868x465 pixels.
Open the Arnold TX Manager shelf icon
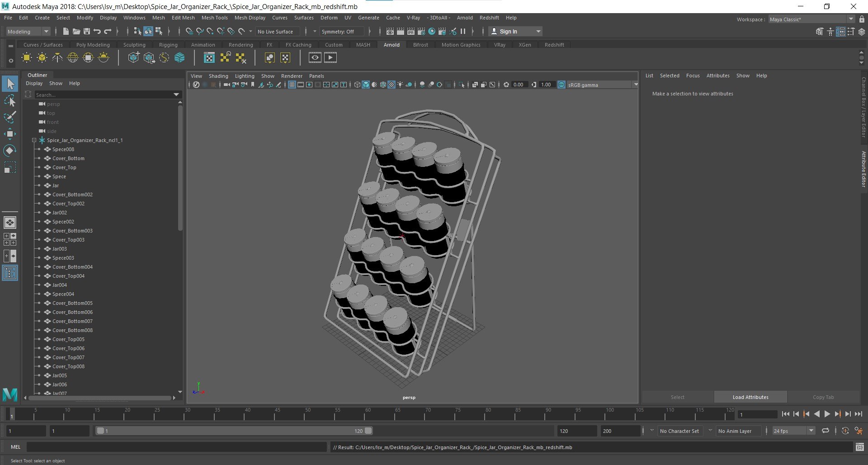pyautogui.click(x=209, y=57)
